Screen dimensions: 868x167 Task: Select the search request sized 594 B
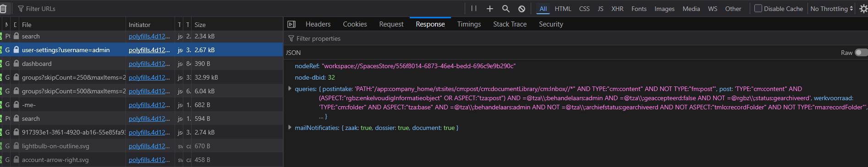pos(141,119)
